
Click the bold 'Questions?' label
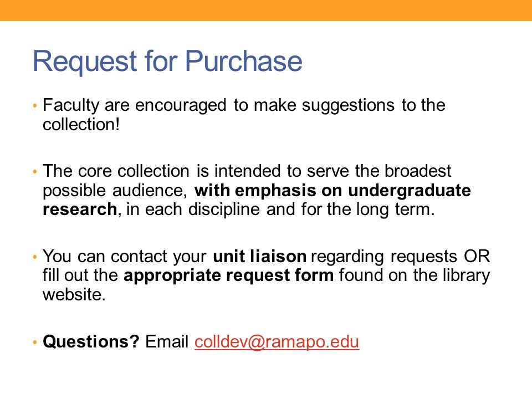coord(91,341)
